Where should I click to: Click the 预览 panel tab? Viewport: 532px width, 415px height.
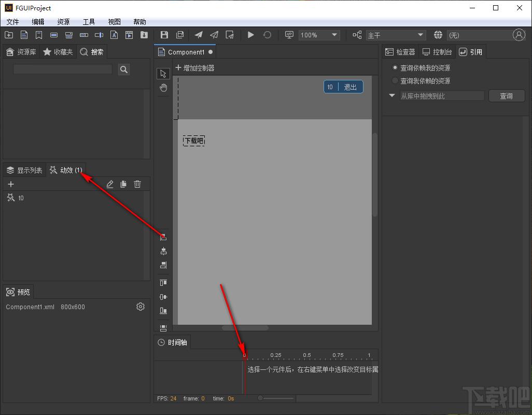(x=18, y=292)
